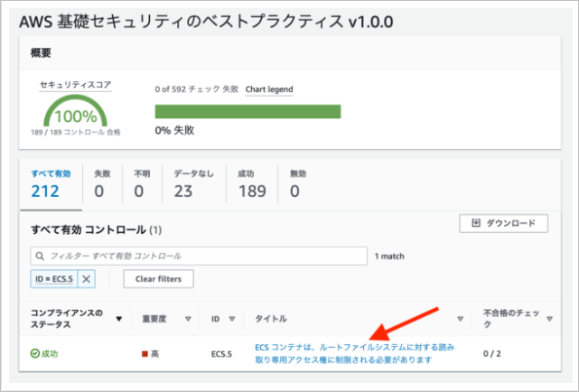Image resolution: width=579 pixels, height=392 pixels.
Task: Select the 無効 0 tab
Action: 297,184
